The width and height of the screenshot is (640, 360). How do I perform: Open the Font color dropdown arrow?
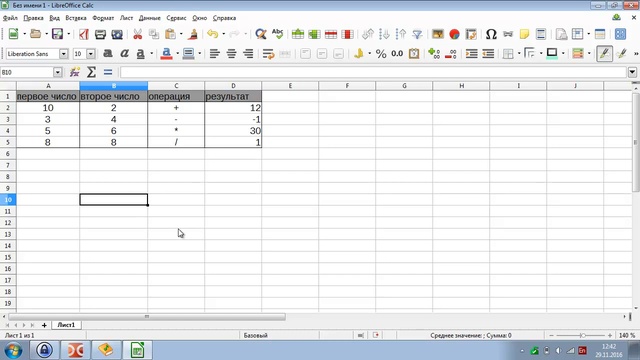178,53
